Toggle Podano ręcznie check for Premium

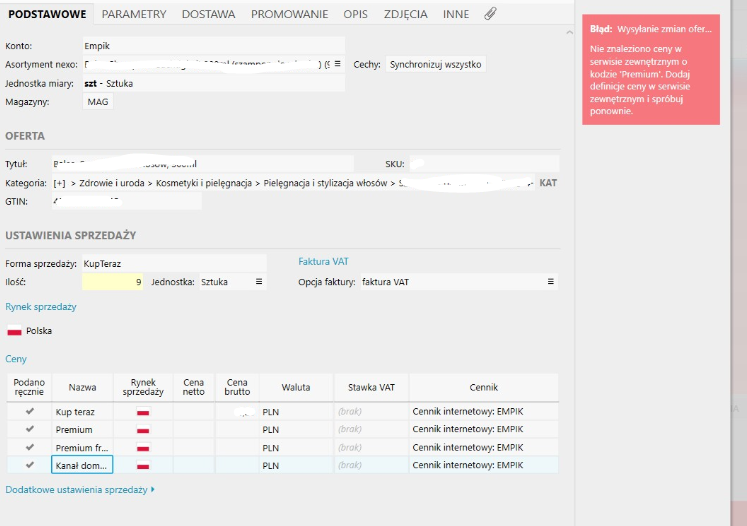pos(30,429)
